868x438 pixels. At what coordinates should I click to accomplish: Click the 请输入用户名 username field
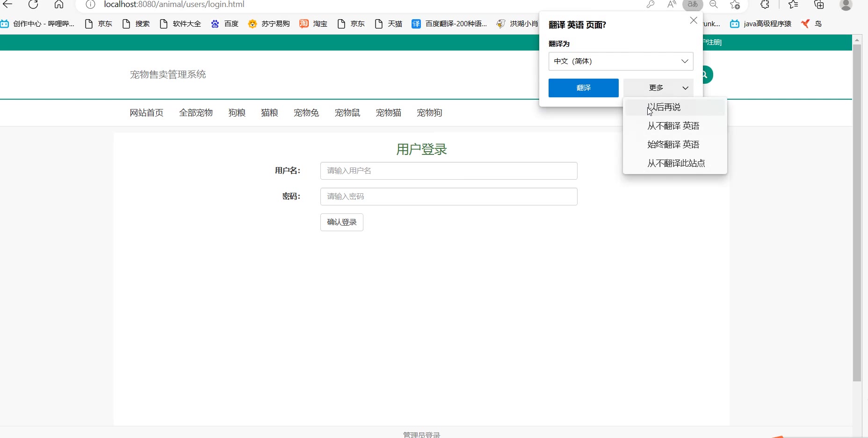pyautogui.click(x=448, y=171)
